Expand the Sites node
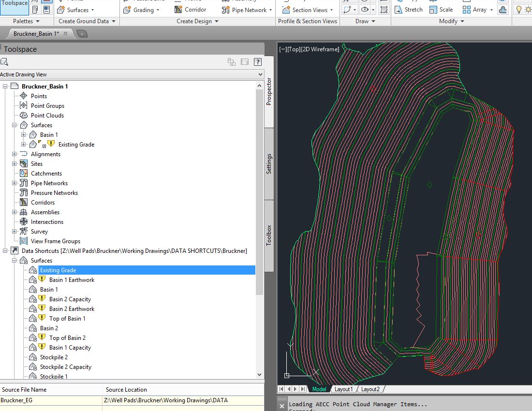The image size is (532, 411). (14, 163)
